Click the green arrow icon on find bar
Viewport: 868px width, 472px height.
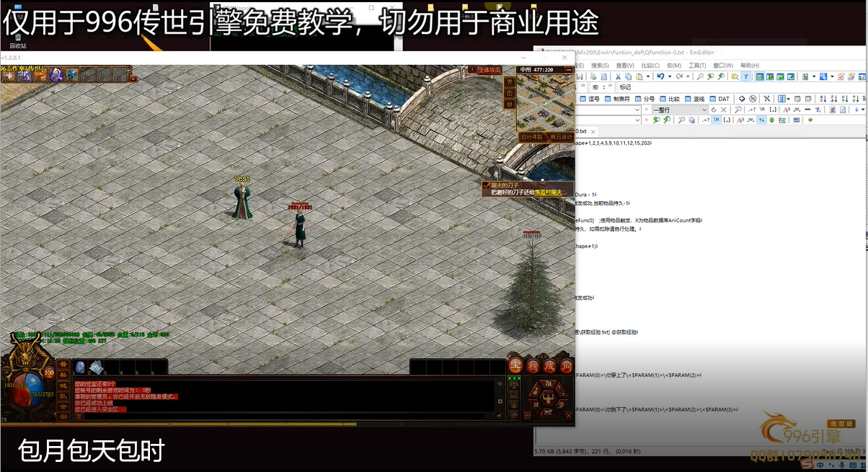click(810, 120)
